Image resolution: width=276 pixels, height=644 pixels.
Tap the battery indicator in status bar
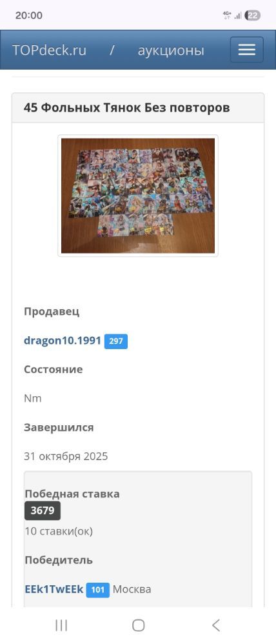(x=252, y=15)
